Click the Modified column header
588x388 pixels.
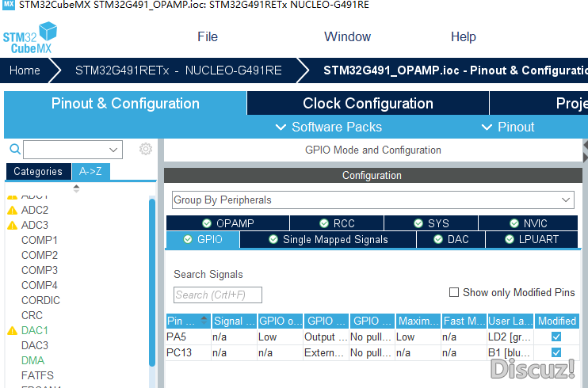[x=556, y=321]
